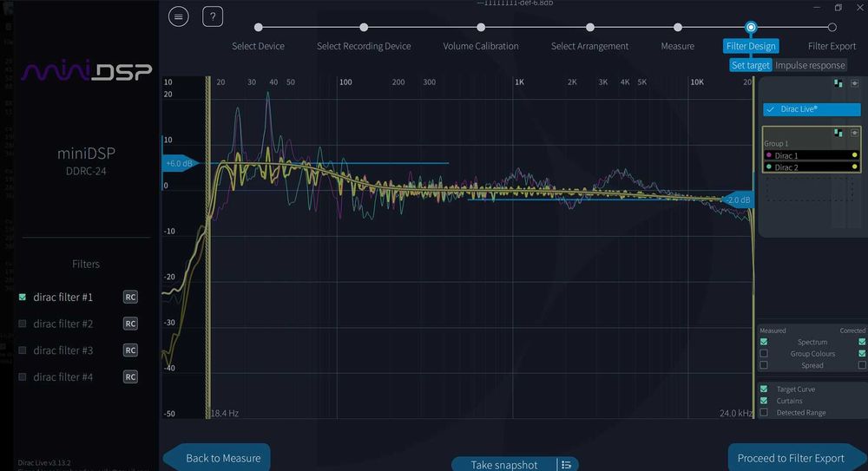This screenshot has height=471, width=868.
Task: Click the Filter Export step circle
Action: pos(832,27)
